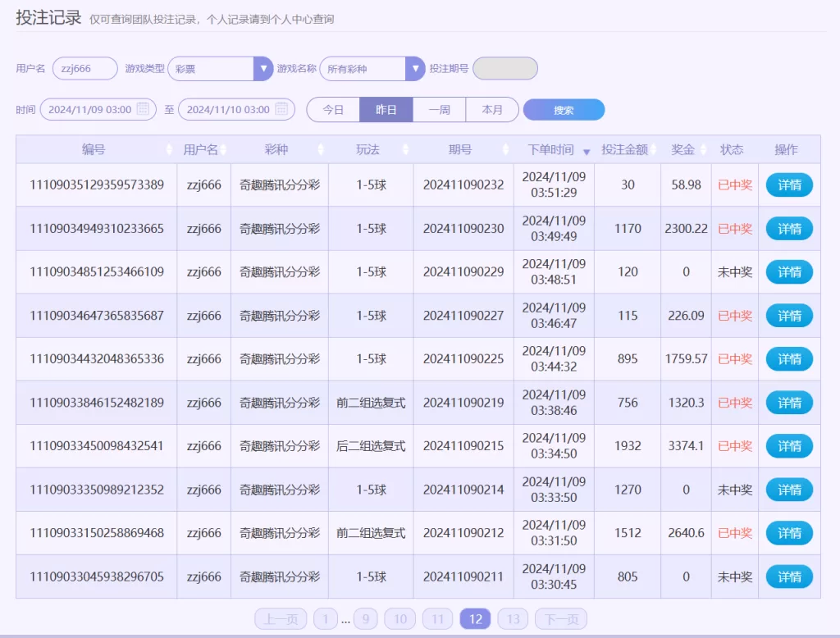
Task: Open 详情 for period 202411090227
Action: tap(789, 316)
